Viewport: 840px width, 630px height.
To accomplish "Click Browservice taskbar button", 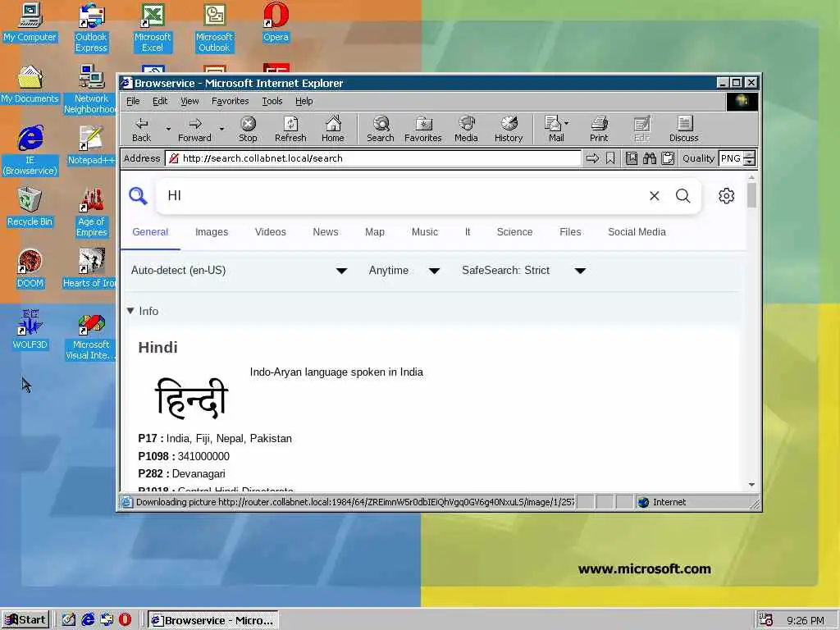I will coord(213,620).
